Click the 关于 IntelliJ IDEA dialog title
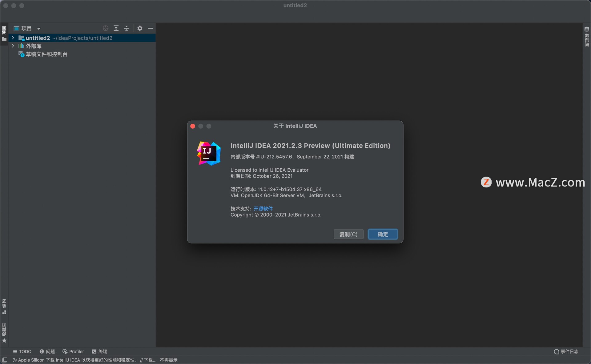591x364 pixels. pyautogui.click(x=295, y=126)
